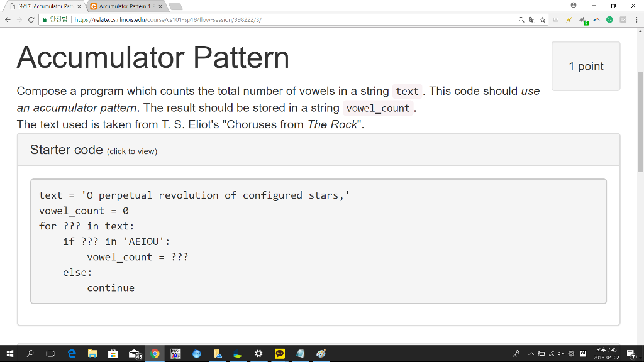Bookmark this page with the star icon

tap(543, 20)
